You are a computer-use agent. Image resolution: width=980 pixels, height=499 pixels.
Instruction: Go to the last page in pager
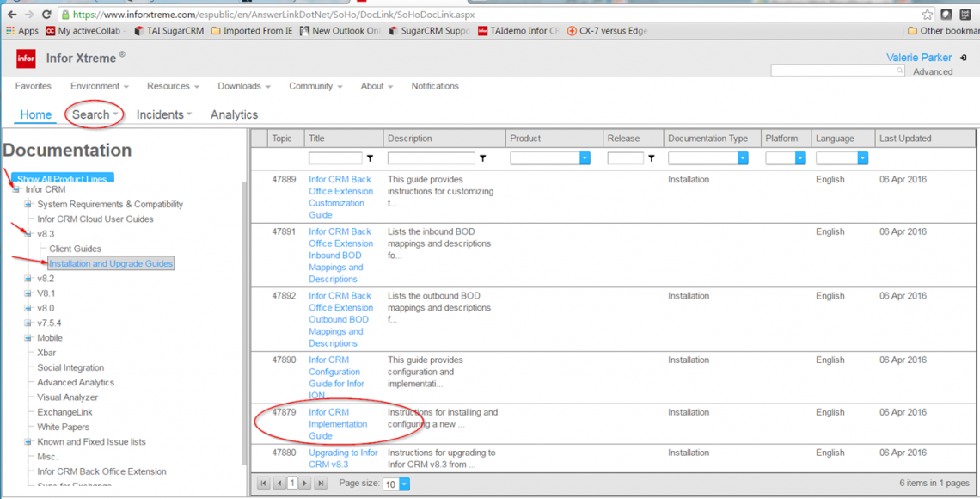(x=321, y=484)
